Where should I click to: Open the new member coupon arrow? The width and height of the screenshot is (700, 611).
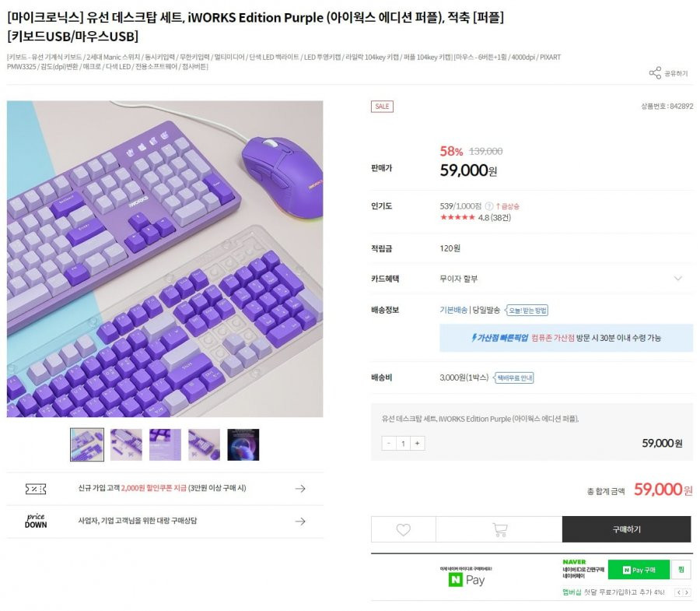tap(300, 489)
